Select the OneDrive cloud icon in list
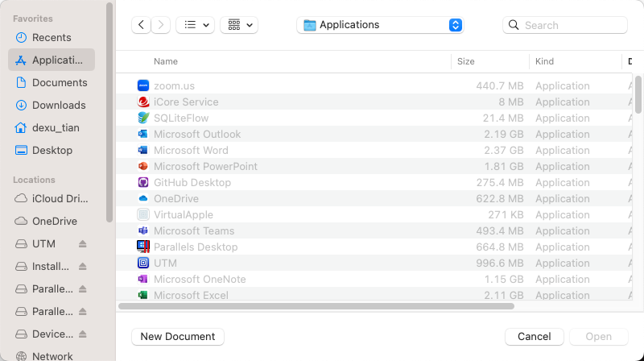Image resolution: width=644 pixels, height=361 pixels. point(143,199)
